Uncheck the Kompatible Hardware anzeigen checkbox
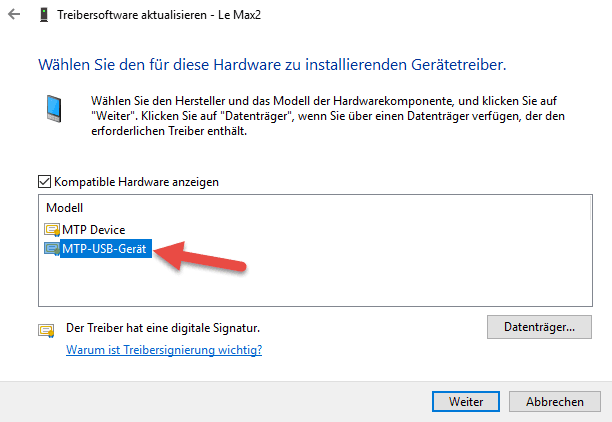This screenshot has height=422, width=612. point(44,182)
